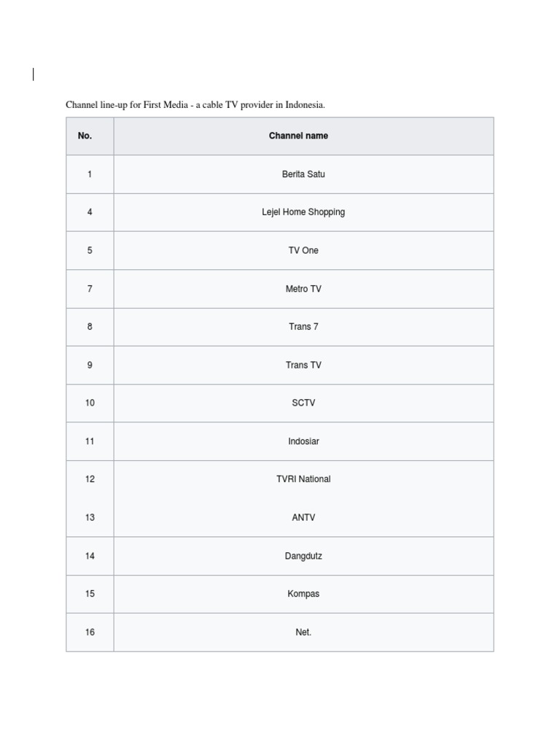Screen dimensions: 560x747
Task: Click the "No." column header
Action: [85, 136]
